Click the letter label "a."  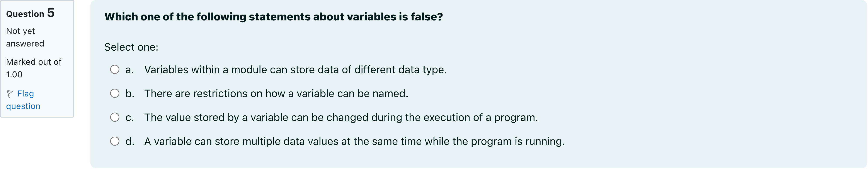coord(129,70)
